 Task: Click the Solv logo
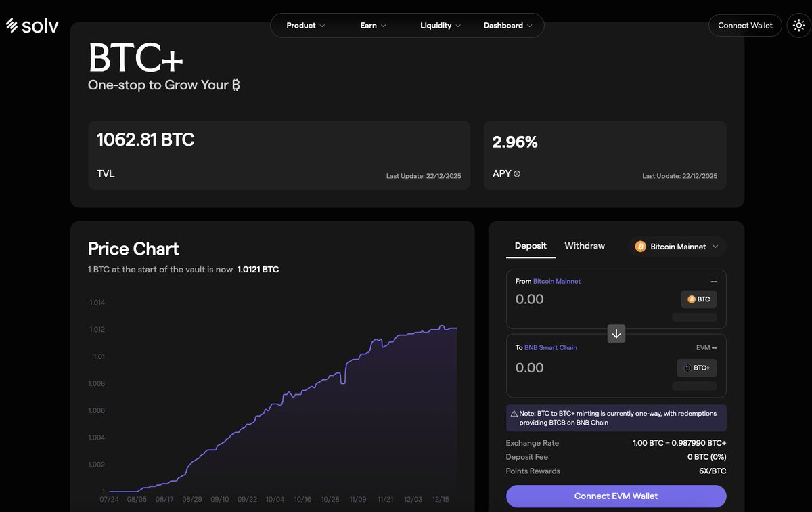click(32, 26)
